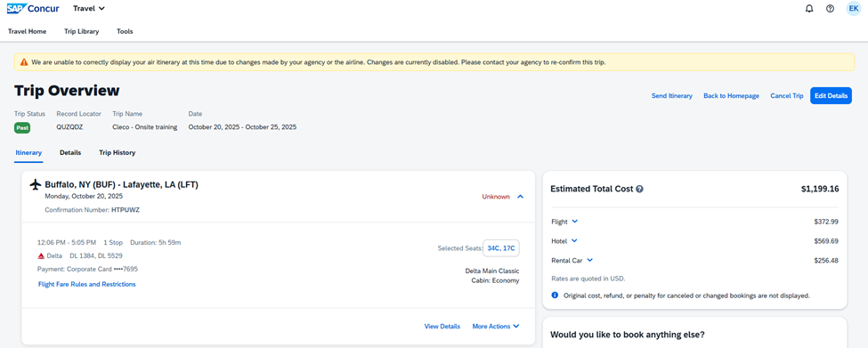Click the Past trip status badge
Image resolution: width=868 pixels, height=348 pixels.
[22, 128]
